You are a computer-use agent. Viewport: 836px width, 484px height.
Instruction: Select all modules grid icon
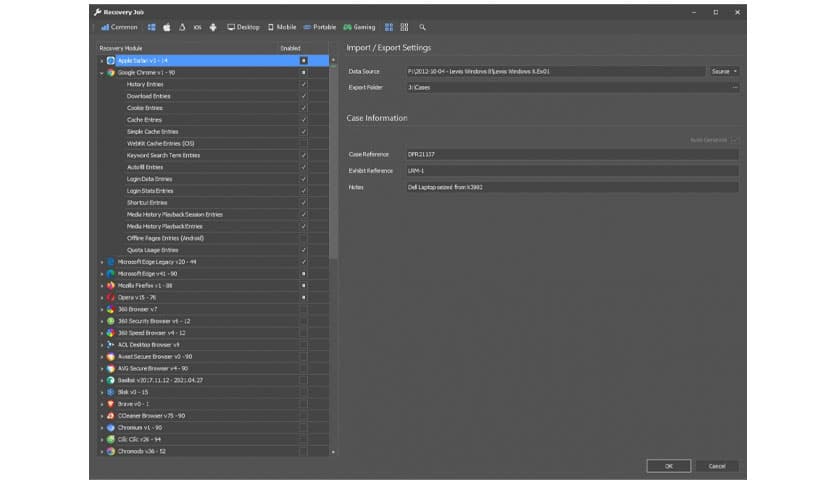point(389,27)
